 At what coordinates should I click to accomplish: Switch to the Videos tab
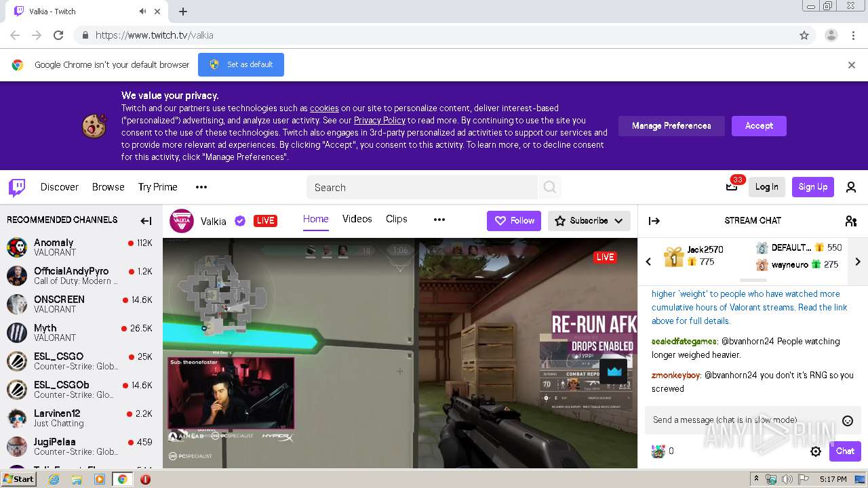pyautogui.click(x=357, y=219)
